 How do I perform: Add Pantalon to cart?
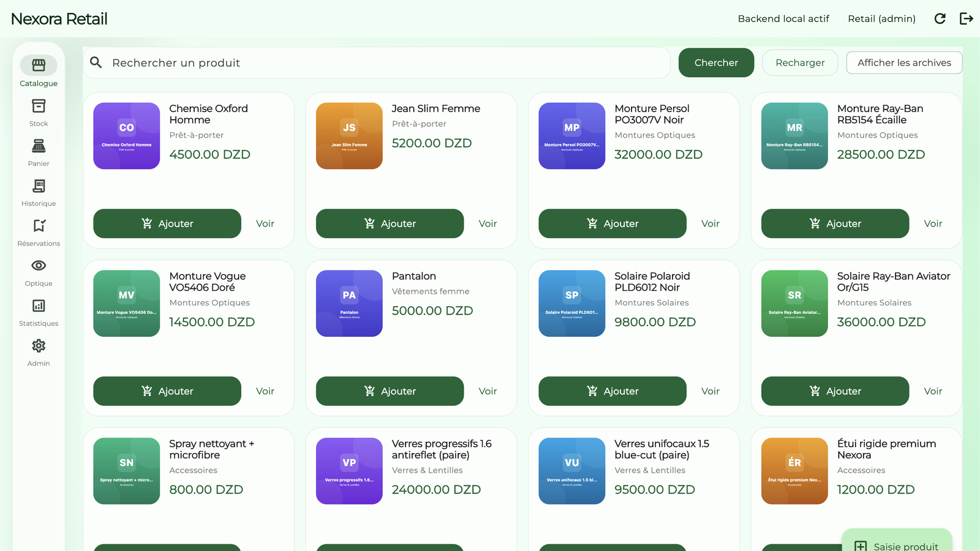390,391
